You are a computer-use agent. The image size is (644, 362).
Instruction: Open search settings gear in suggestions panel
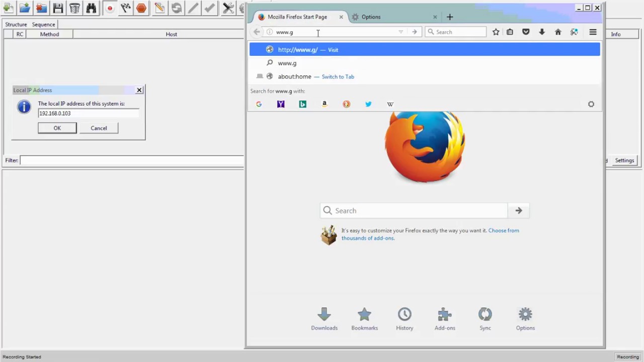click(591, 104)
